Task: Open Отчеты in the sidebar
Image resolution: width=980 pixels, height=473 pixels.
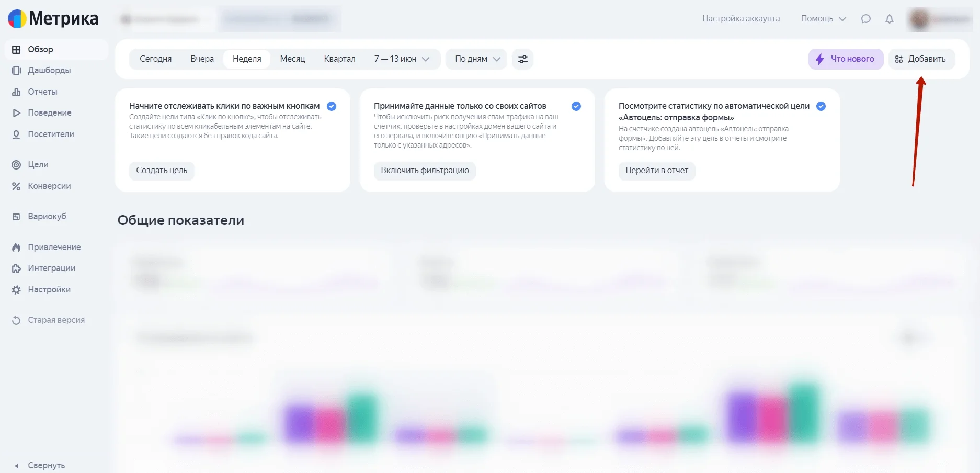Action: pyautogui.click(x=56, y=92)
